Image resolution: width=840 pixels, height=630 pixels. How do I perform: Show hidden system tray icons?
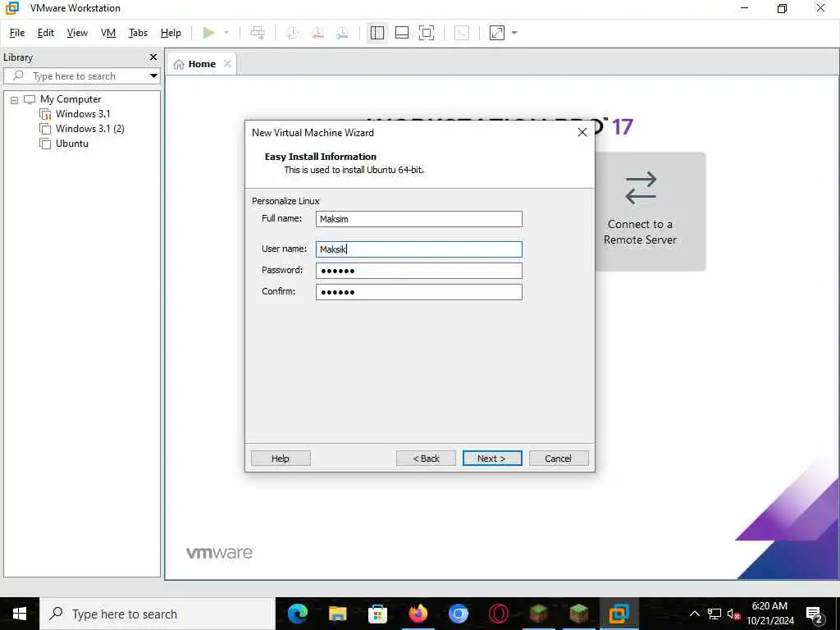click(x=694, y=614)
